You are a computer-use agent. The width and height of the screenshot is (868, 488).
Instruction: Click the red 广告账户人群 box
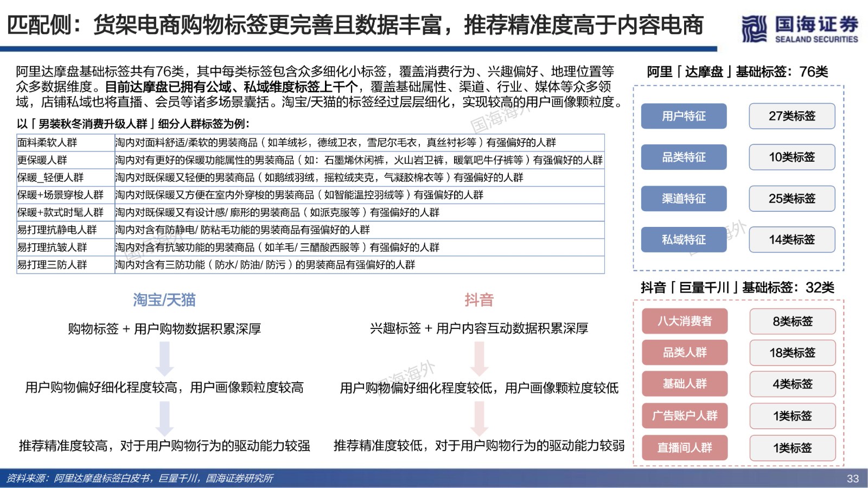(x=685, y=416)
